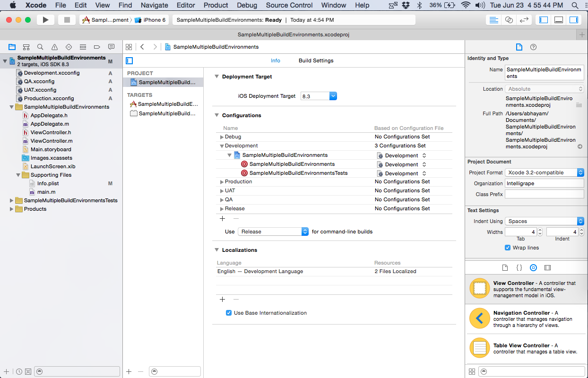Expand the Debug configuration row
This screenshot has width=588, height=378.
pyautogui.click(x=222, y=137)
